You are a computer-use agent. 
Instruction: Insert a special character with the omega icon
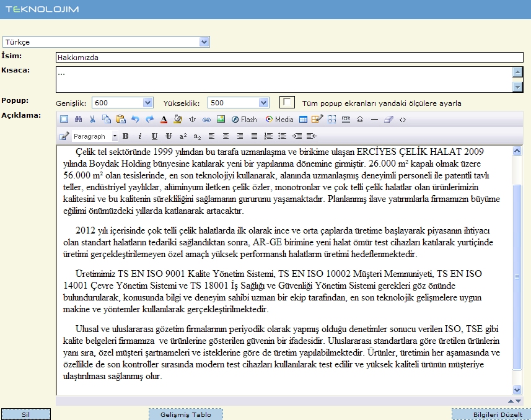pos(360,119)
